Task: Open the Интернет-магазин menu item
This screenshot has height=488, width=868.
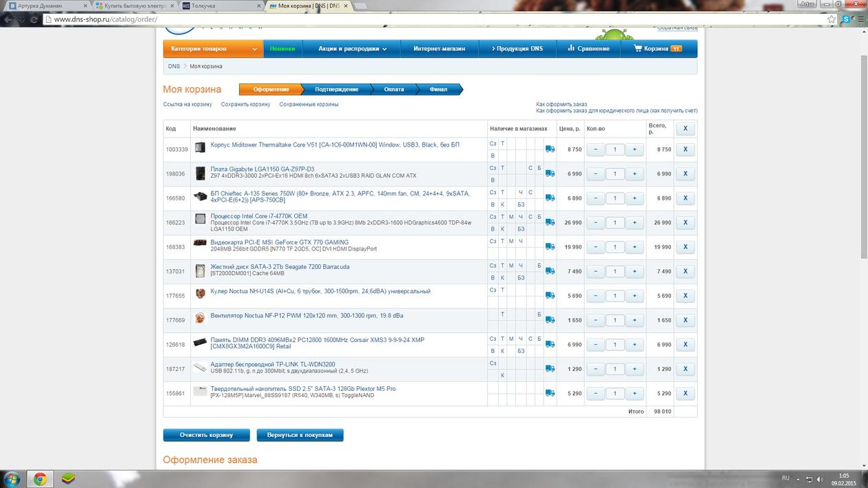Action: 440,49
